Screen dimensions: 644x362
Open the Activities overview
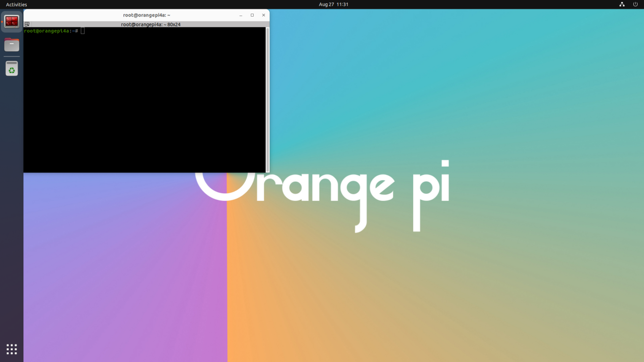[17, 4]
